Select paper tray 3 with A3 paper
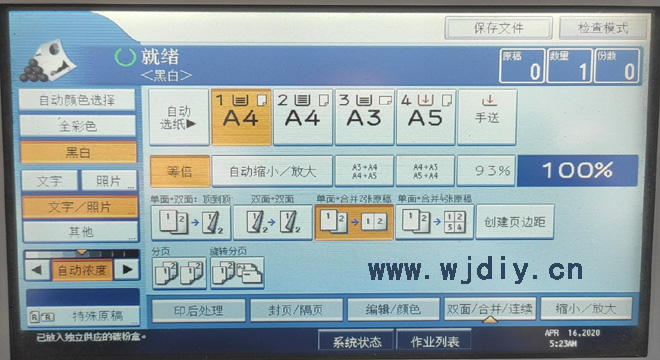Image resolution: width=660 pixels, height=360 pixels. 364,117
